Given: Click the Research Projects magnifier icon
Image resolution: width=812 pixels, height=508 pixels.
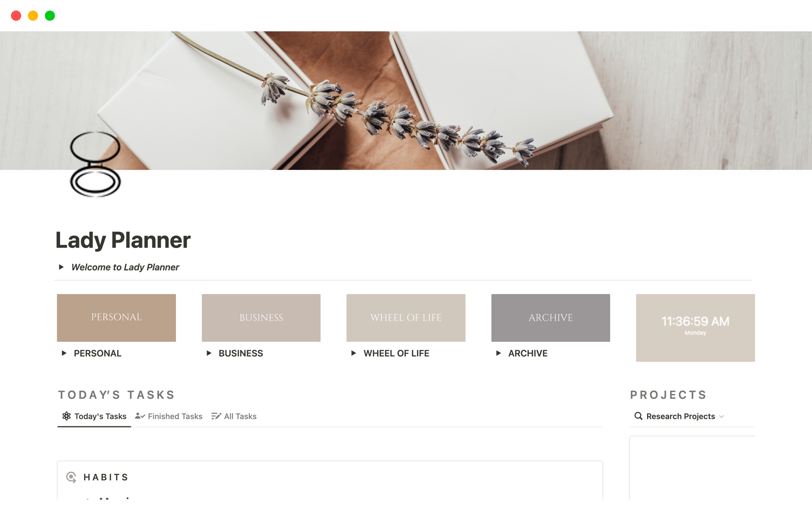Looking at the screenshot, I should pos(638,416).
